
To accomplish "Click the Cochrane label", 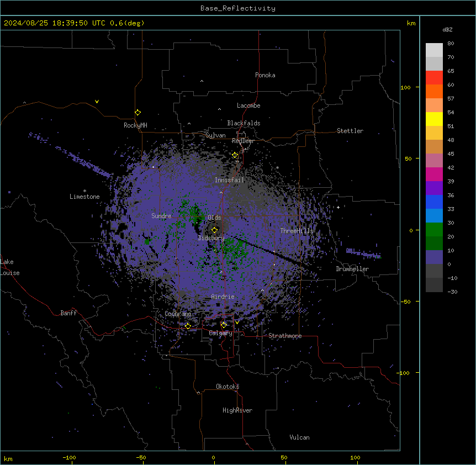I will [178, 314].
